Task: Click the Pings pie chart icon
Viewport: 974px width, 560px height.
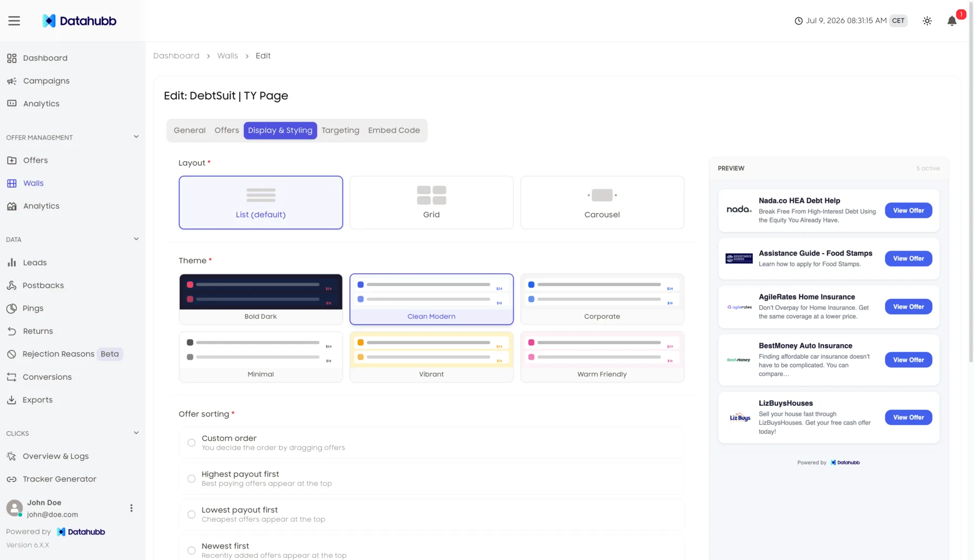Action: 12,308
